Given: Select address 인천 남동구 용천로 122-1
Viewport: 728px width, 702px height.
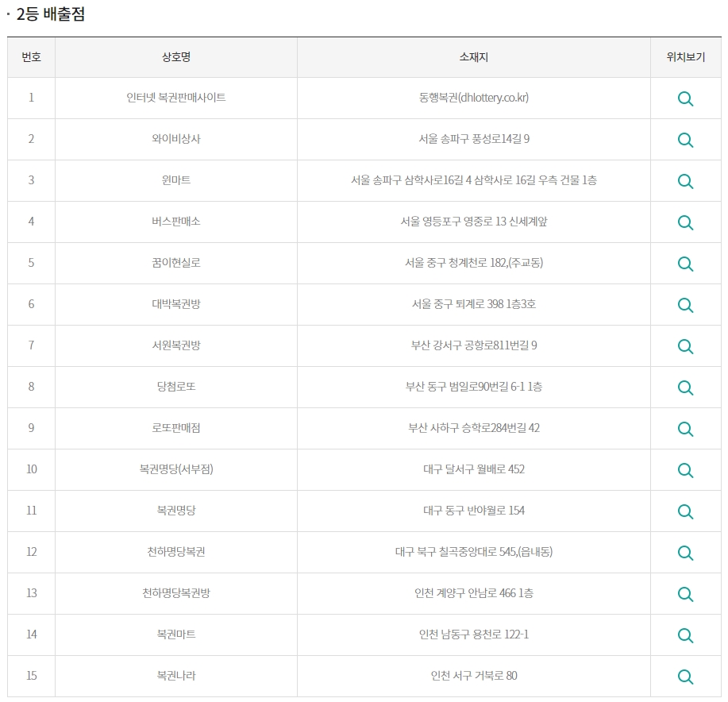Looking at the screenshot, I should tap(474, 634).
